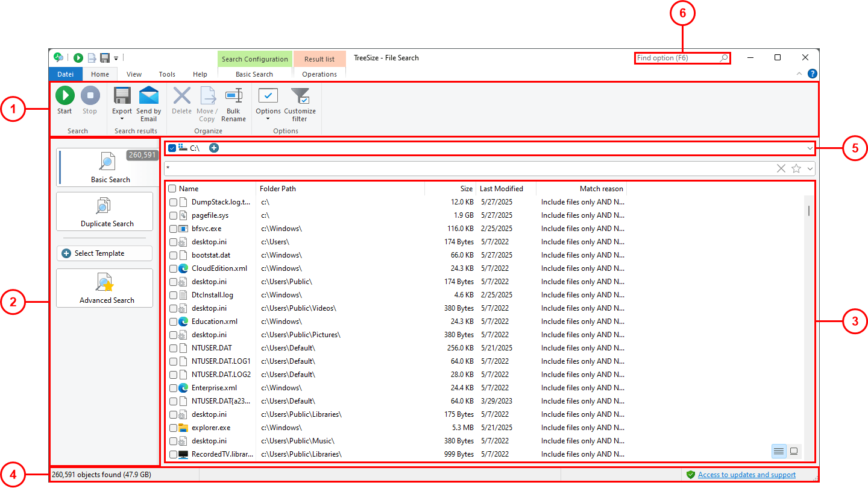Viewport: 868px width, 488px height.
Task: Sort by Folder Path column header
Action: 341,189
